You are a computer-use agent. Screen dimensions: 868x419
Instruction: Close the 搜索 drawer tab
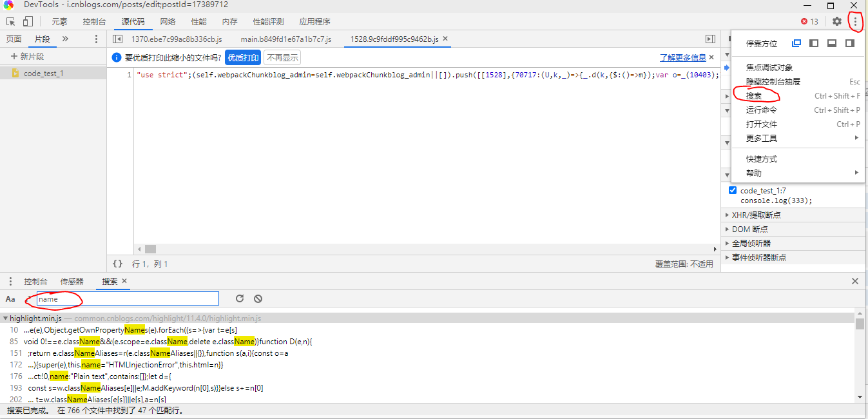pyautogui.click(x=124, y=281)
